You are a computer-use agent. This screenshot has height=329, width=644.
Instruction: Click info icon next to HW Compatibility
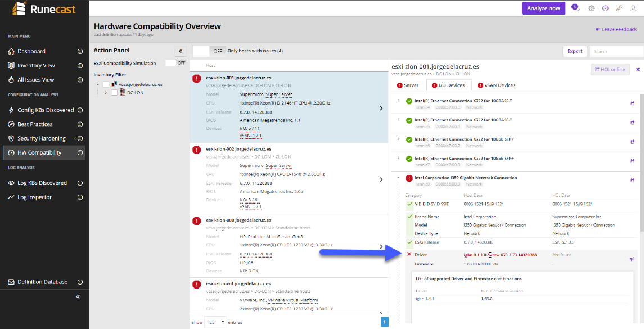point(80,152)
